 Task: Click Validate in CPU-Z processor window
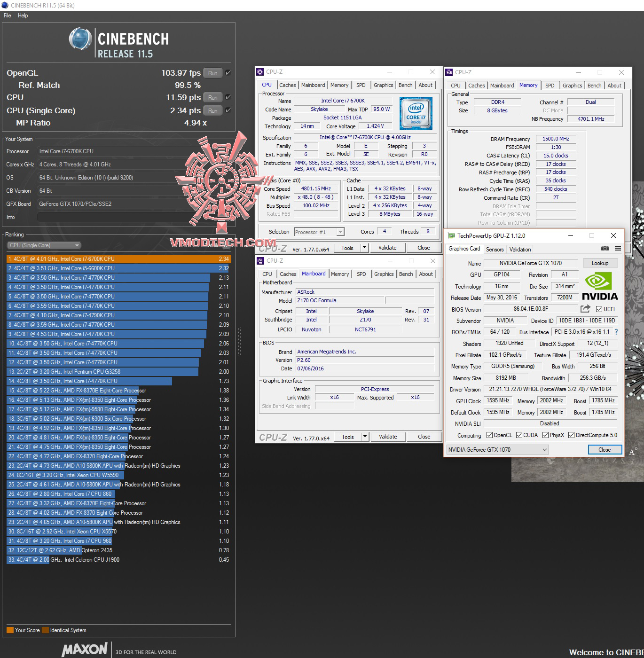(387, 248)
